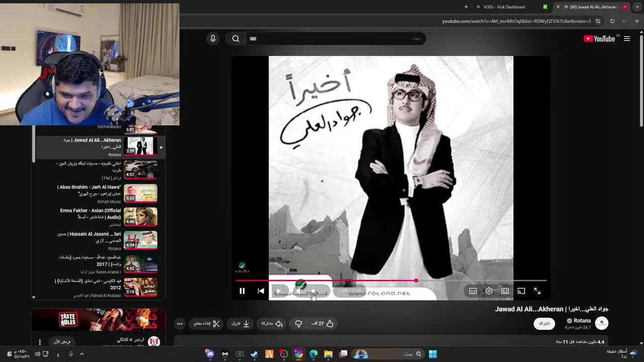Open a new browser tab
The image size is (644, 362).
click(x=466, y=7)
